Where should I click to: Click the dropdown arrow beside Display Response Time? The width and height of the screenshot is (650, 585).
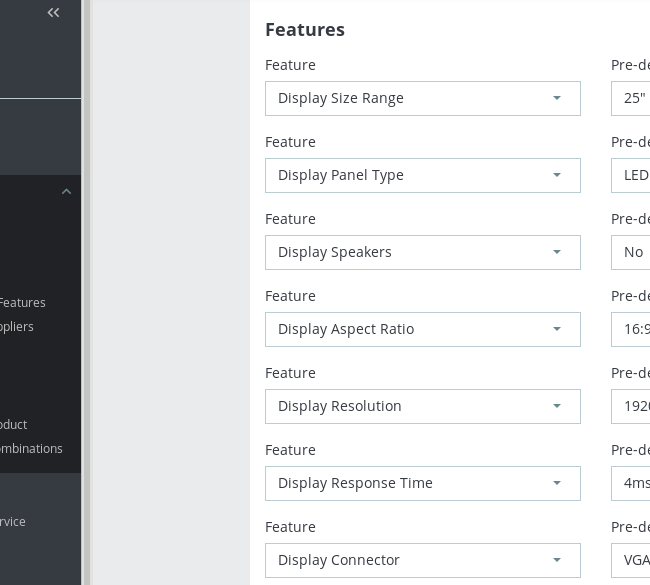[x=557, y=483]
